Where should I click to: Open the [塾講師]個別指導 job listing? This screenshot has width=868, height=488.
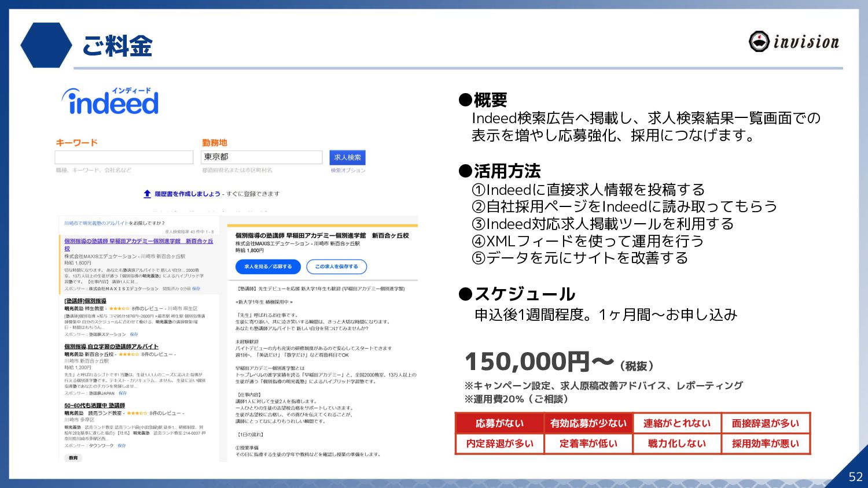(x=85, y=301)
